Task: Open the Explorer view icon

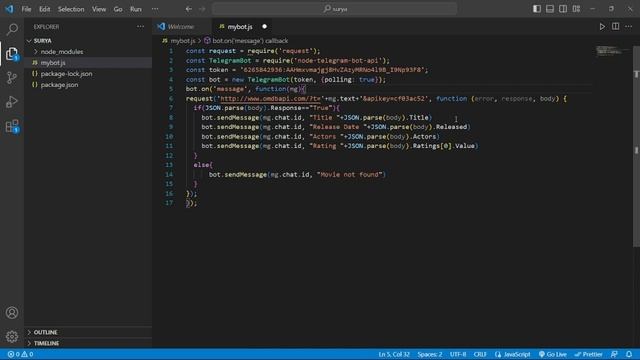Action: (12, 53)
